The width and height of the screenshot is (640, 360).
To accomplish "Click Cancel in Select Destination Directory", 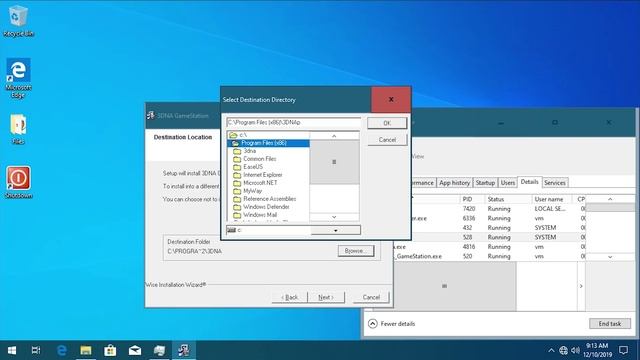I will pos(387,140).
